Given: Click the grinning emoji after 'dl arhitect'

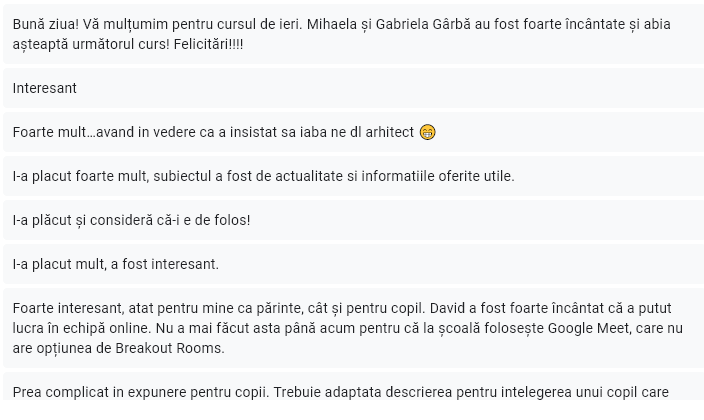Looking at the screenshot, I should pyautogui.click(x=427, y=133).
